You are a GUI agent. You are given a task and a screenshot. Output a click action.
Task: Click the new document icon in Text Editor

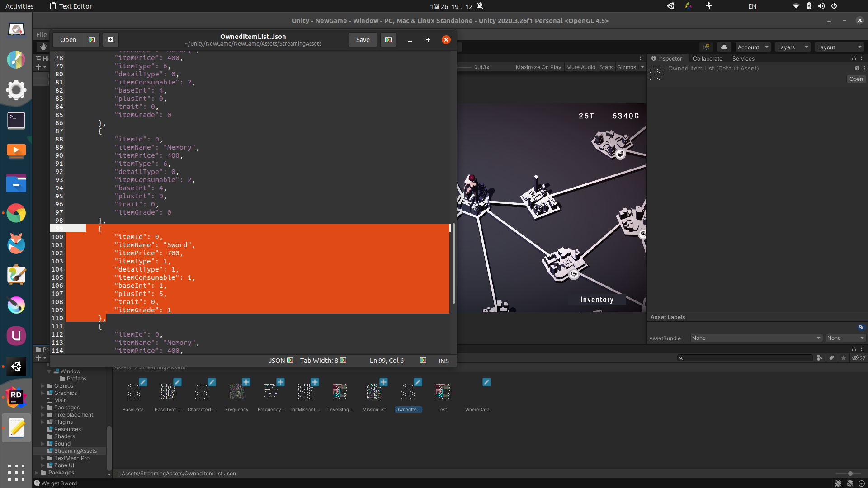(111, 40)
